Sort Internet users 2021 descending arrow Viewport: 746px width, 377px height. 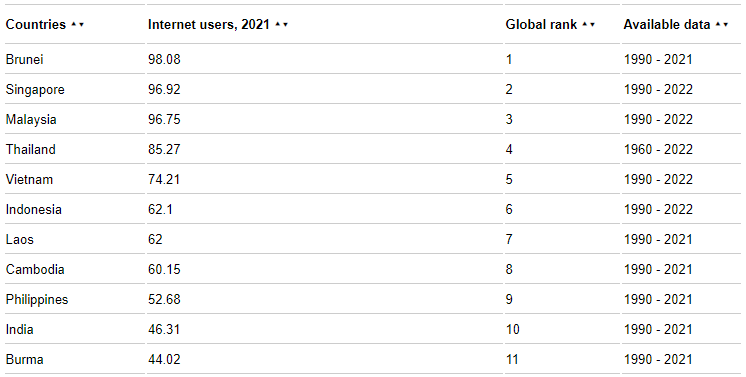coord(285,25)
